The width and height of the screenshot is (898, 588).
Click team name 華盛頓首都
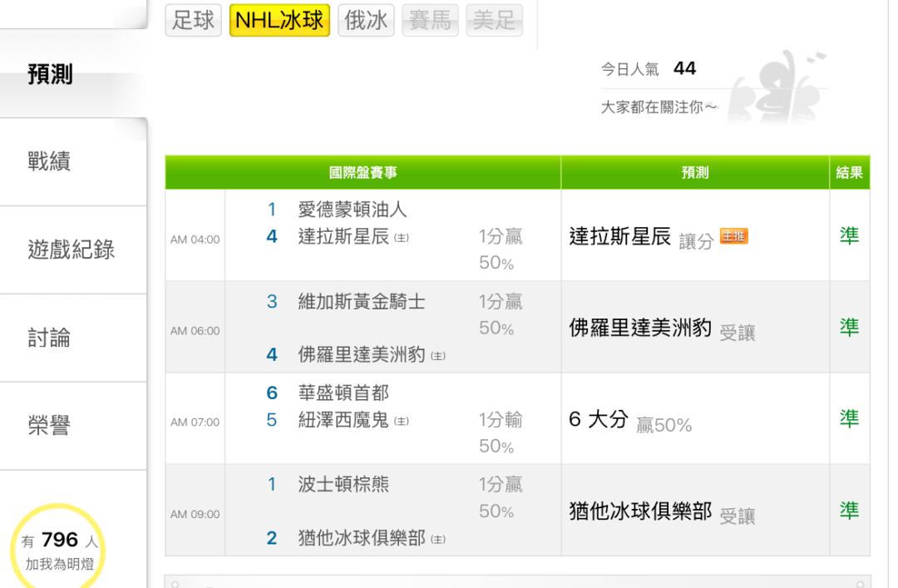tap(343, 393)
